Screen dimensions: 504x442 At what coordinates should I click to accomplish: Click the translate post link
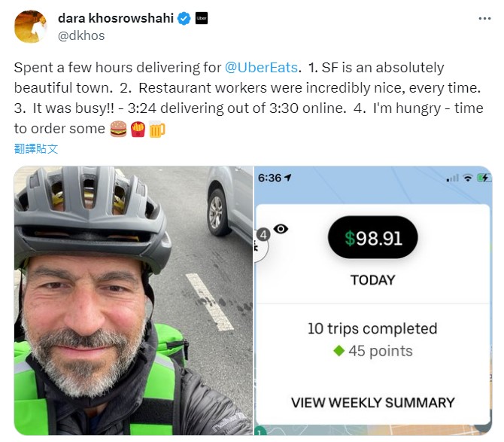point(36,148)
